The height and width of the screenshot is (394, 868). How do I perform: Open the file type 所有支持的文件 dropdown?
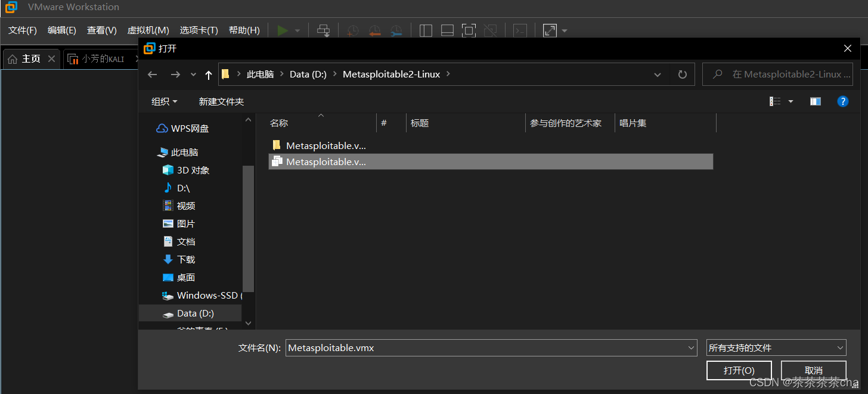(x=776, y=348)
